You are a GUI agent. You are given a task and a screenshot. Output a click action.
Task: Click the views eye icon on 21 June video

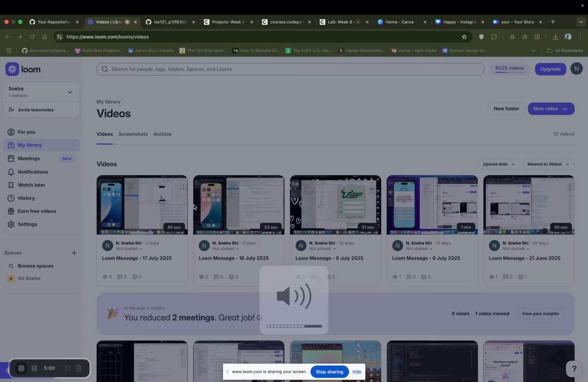492,277
